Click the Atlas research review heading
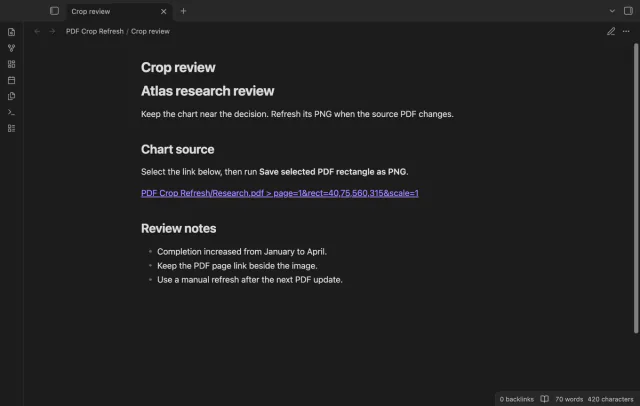This screenshot has height=406, width=640. tap(207, 91)
